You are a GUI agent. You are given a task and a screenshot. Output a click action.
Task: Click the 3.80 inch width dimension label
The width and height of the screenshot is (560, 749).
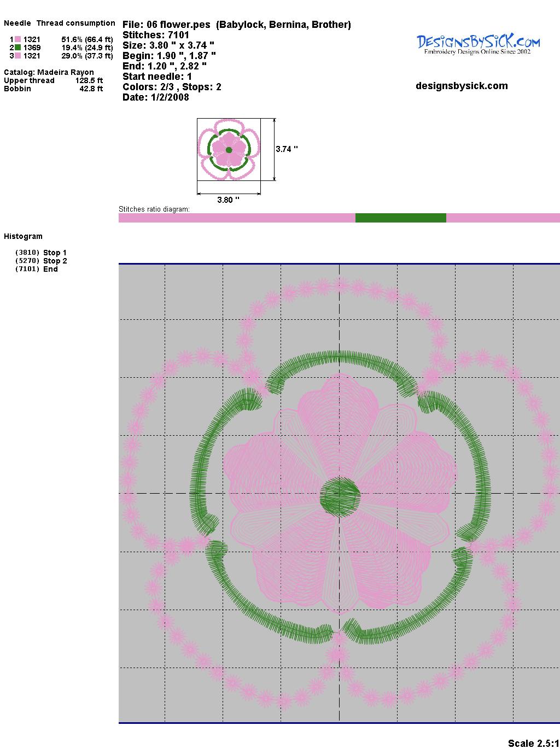pyautogui.click(x=228, y=200)
